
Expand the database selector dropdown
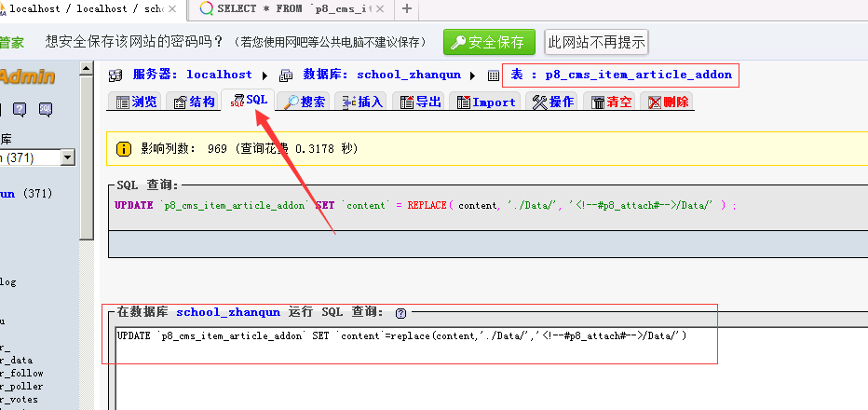[x=67, y=158]
